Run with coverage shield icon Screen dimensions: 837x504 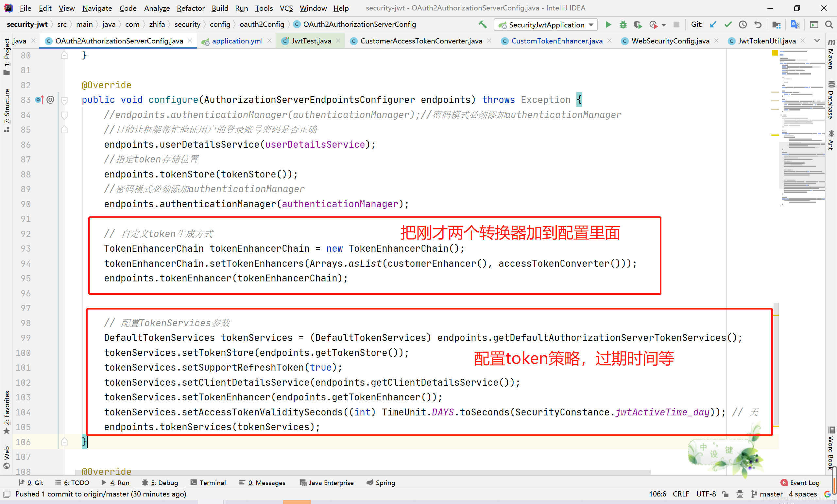pyautogui.click(x=637, y=25)
